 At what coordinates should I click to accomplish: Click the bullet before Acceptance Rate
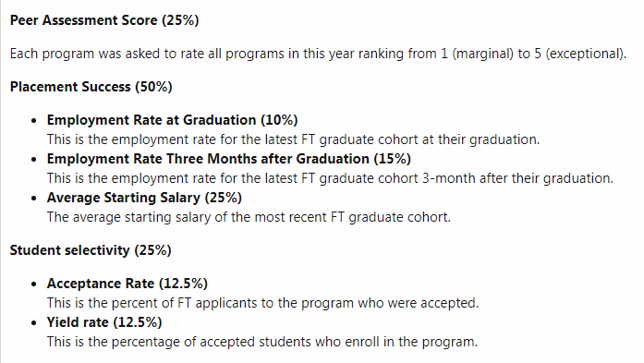tap(33, 284)
